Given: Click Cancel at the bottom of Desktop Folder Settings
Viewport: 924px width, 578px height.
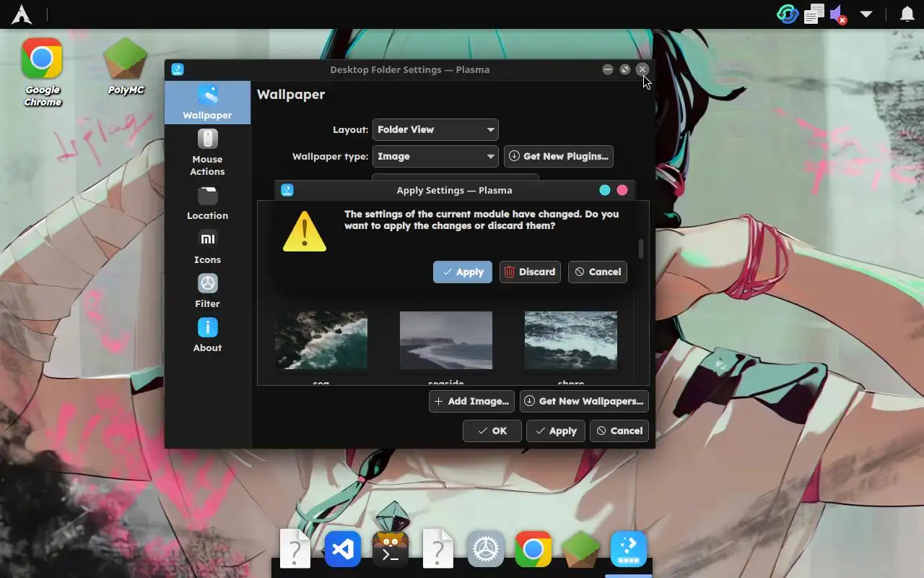Looking at the screenshot, I should coord(619,431).
